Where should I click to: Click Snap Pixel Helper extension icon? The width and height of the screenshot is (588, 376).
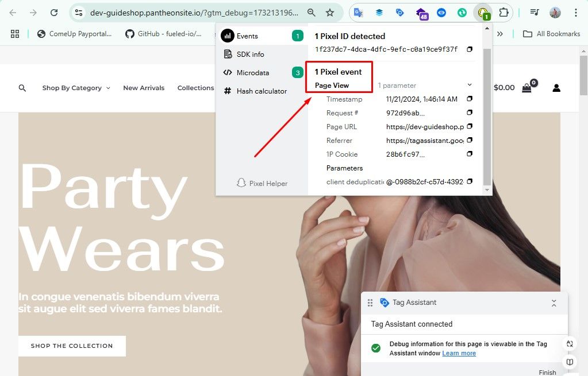(483, 13)
